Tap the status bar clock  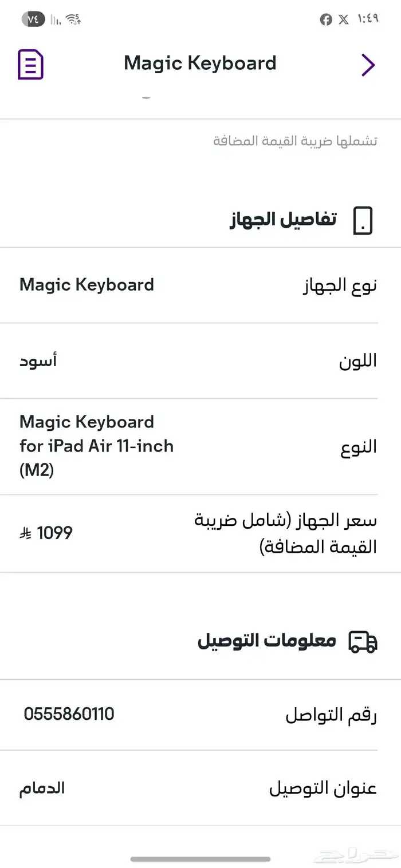coord(368,19)
